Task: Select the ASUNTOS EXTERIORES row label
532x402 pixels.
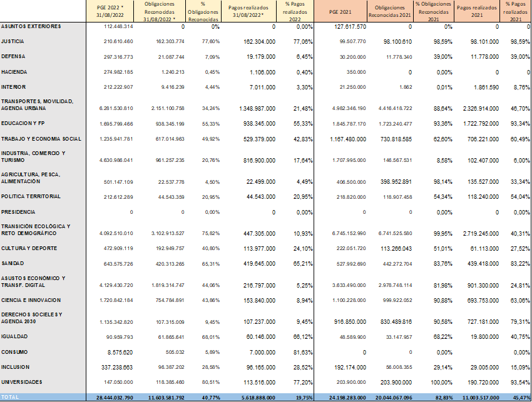Action: pyautogui.click(x=31, y=27)
